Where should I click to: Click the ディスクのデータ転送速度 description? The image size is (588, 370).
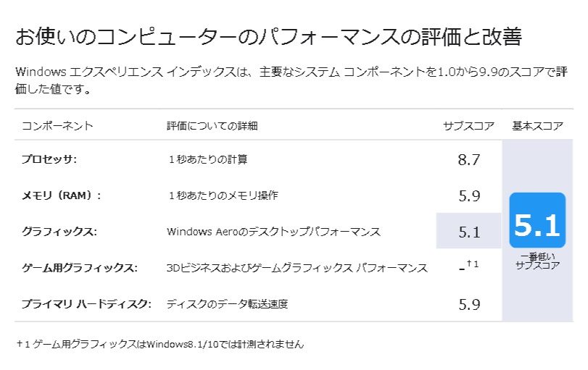[x=227, y=304]
